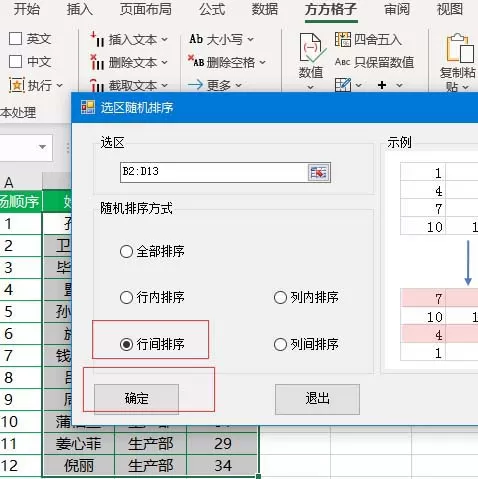Click the 更多 arrow icon
The image size is (478, 479).
click(195, 85)
